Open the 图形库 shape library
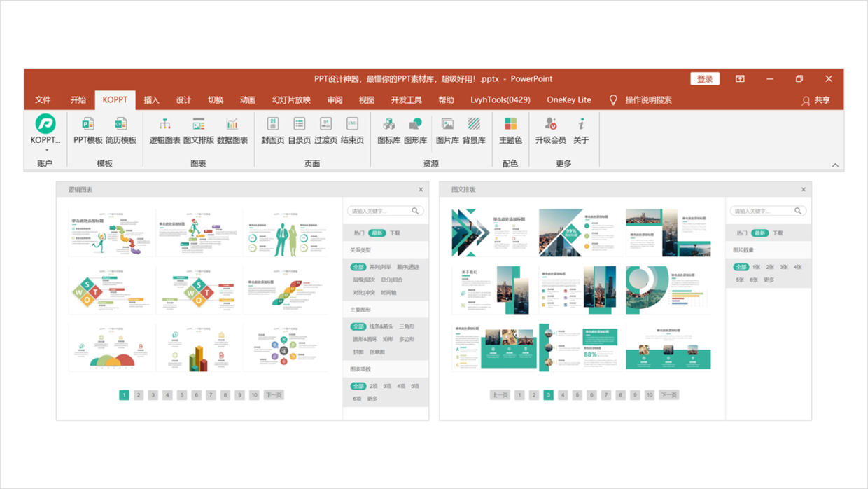Image resolution: width=868 pixels, height=489 pixels. tap(416, 131)
